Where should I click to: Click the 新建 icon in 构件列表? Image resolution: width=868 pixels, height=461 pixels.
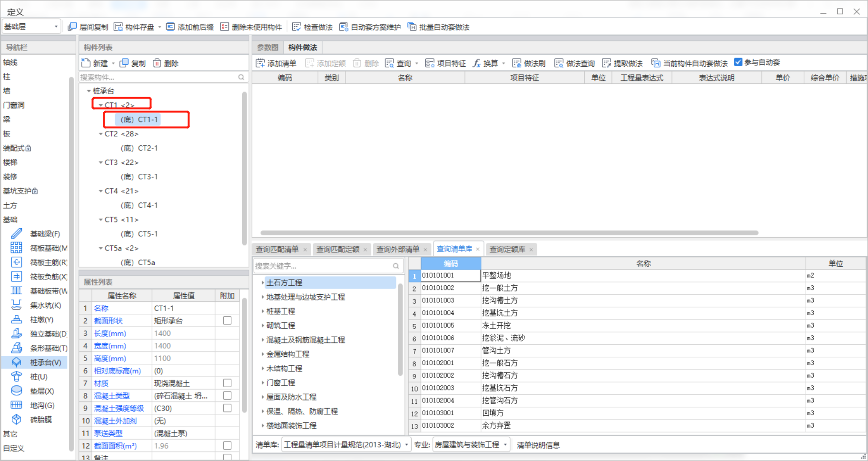coord(86,63)
